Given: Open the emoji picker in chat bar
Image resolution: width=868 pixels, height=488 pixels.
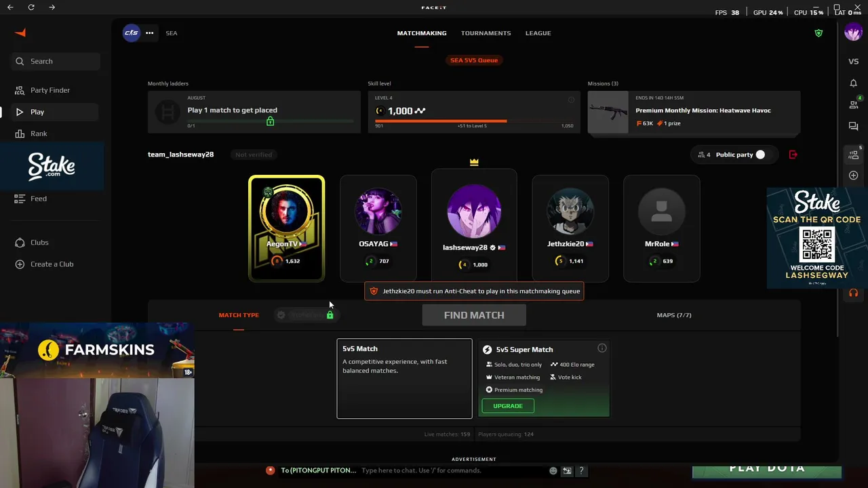Looking at the screenshot, I should point(553,470).
